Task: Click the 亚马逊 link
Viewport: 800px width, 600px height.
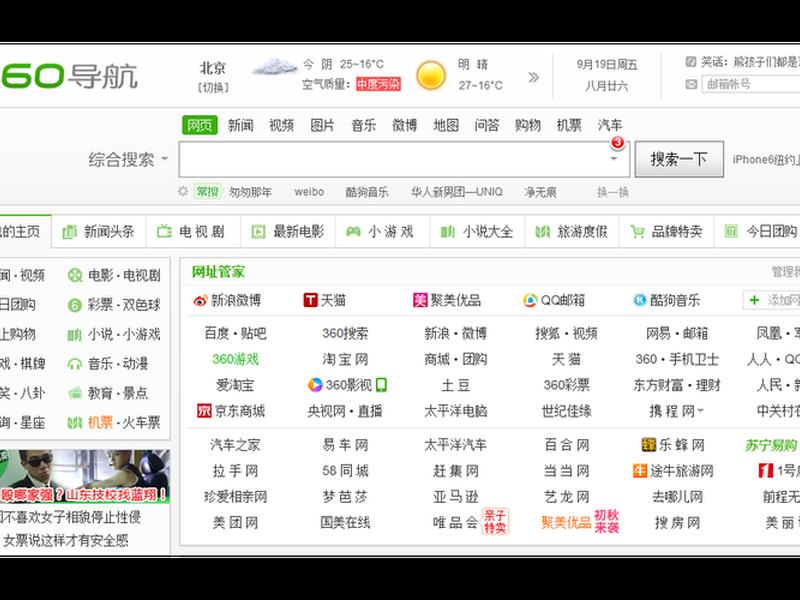Action: (x=456, y=496)
